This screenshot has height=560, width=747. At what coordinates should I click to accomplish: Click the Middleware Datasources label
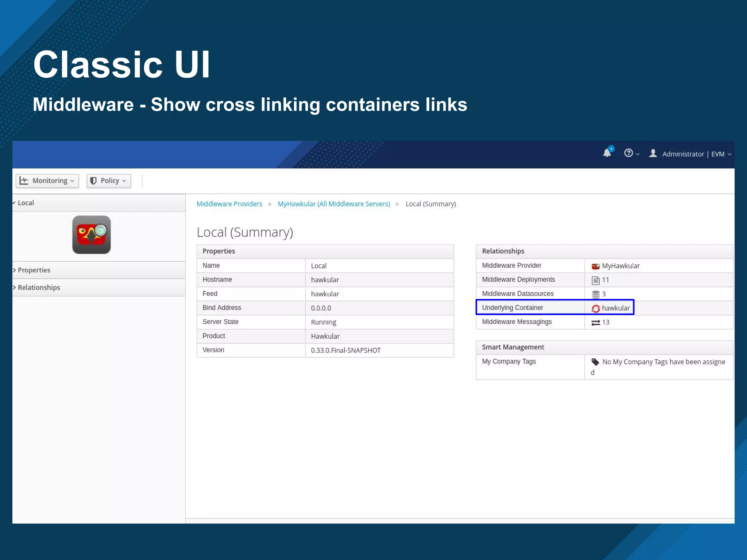click(x=518, y=293)
